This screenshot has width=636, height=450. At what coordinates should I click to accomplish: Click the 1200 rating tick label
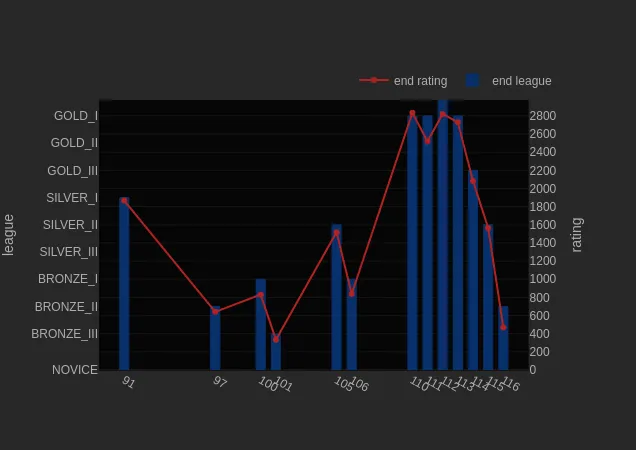point(543,261)
